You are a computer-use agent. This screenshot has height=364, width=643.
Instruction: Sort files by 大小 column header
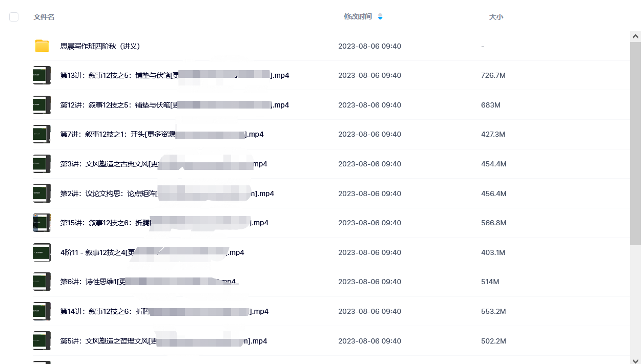point(496,17)
